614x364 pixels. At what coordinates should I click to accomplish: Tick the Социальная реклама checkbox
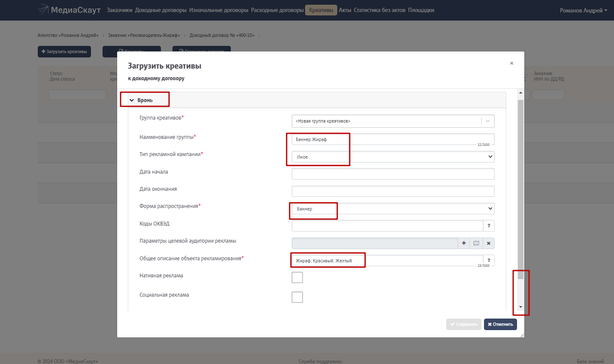pyautogui.click(x=297, y=297)
